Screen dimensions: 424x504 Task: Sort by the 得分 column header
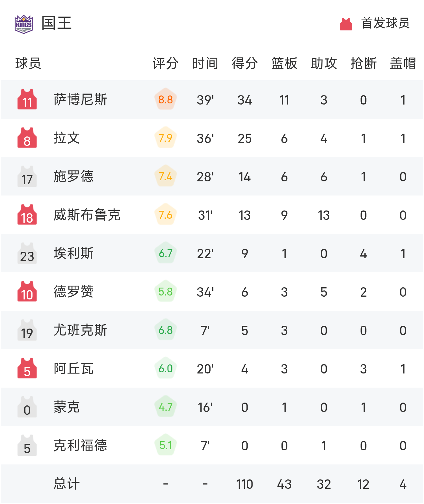(x=245, y=63)
